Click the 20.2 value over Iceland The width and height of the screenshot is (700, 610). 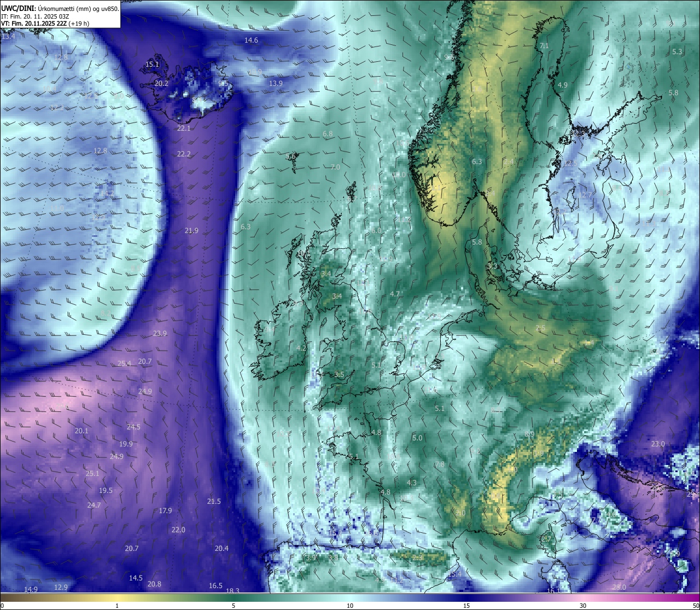point(161,84)
